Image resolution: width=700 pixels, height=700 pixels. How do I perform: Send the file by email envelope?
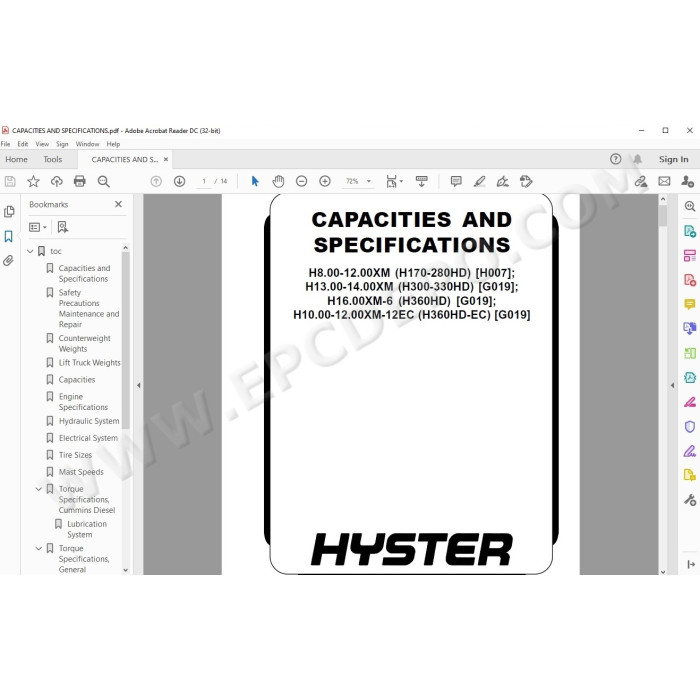[664, 181]
